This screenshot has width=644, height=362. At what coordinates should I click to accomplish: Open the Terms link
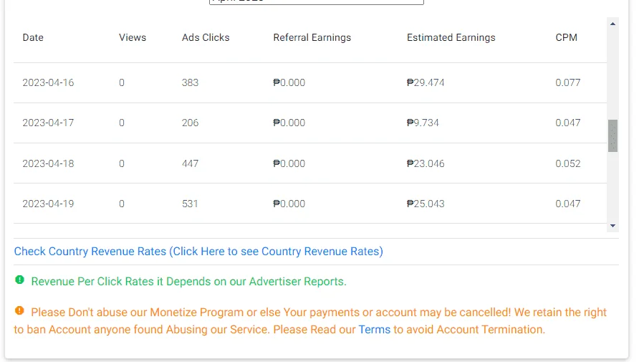(374, 330)
